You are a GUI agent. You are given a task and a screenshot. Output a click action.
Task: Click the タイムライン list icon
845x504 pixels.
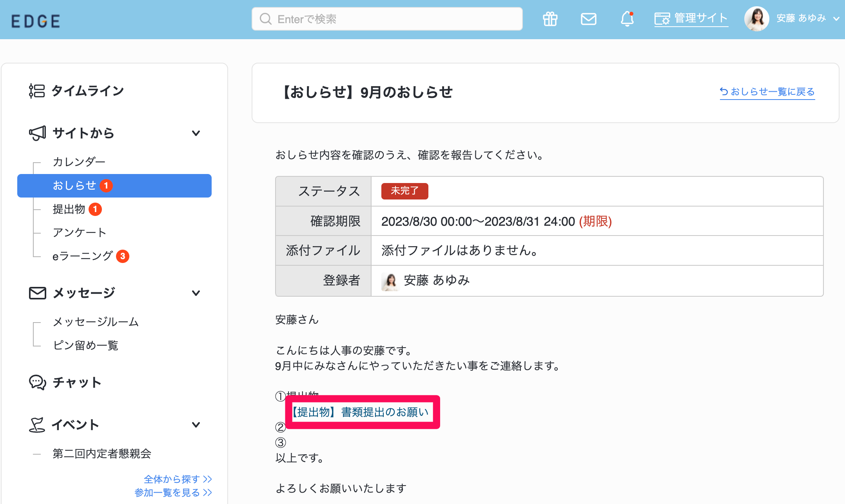click(x=37, y=91)
